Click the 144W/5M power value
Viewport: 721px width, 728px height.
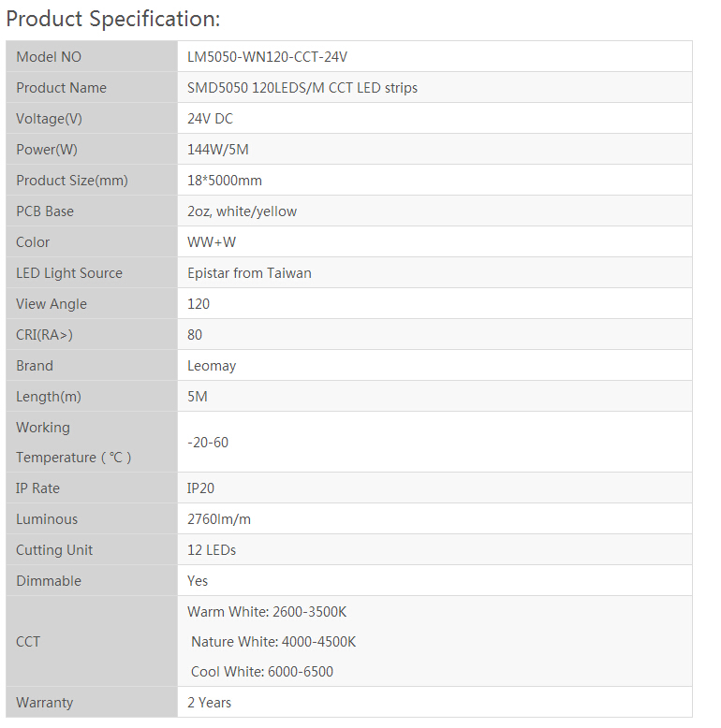pyautogui.click(x=218, y=150)
